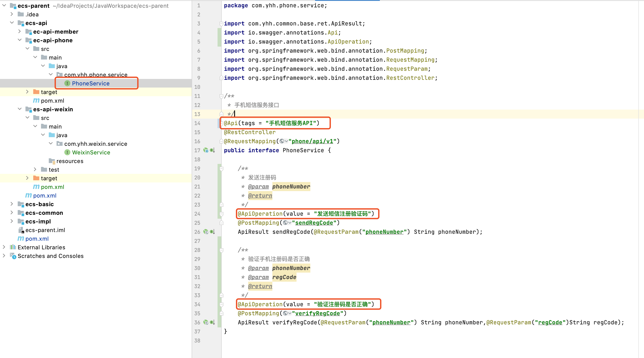The width and height of the screenshot is (644, 358).
Task: Click Maven icon of ecs-parent root pom.xml
Action: (21, 239)
